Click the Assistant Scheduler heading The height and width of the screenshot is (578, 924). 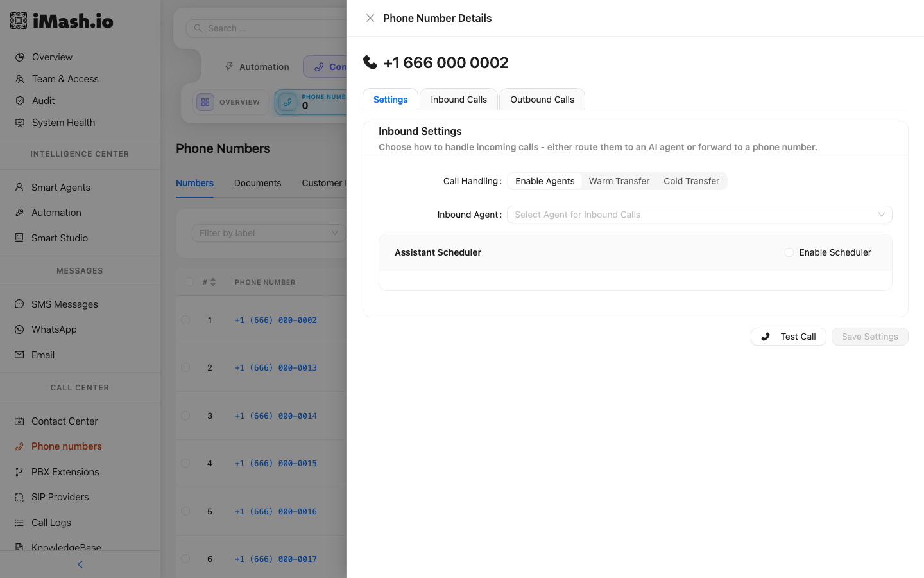438,252
